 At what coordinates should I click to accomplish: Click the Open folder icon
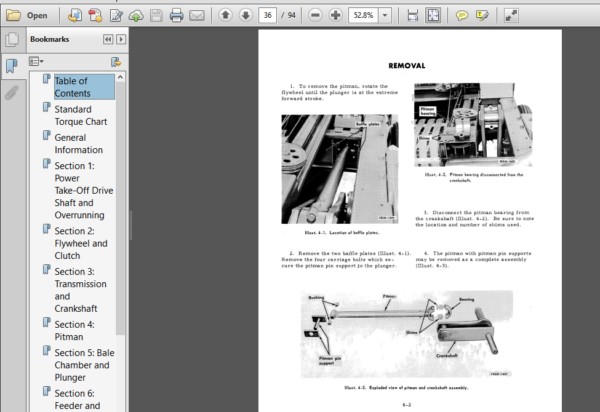pyautogui.click(x=13, y=15)
